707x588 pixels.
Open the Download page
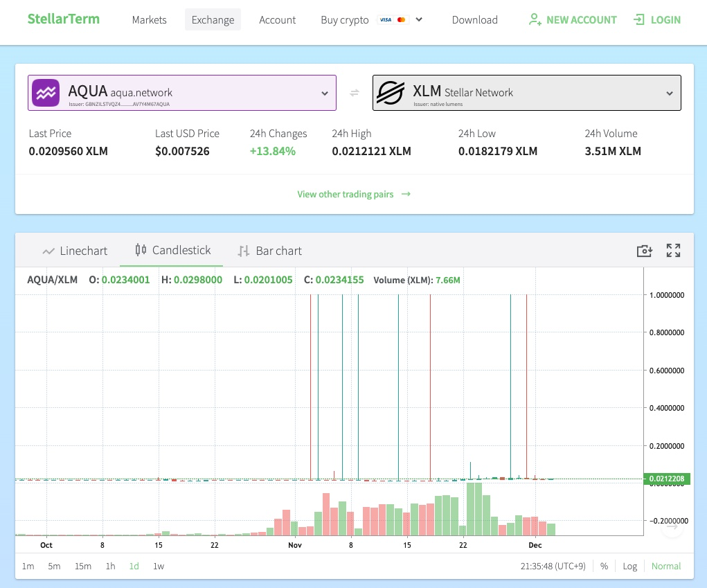tap(475, 20)
